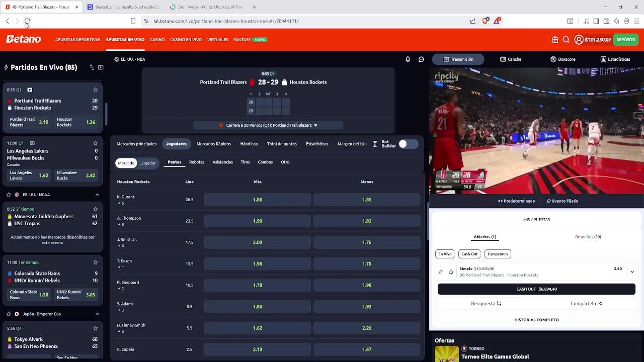The height and width of the screenshot is (362, 644).
Task: Switch to Total de puntos tab
Action: [282, 144]
